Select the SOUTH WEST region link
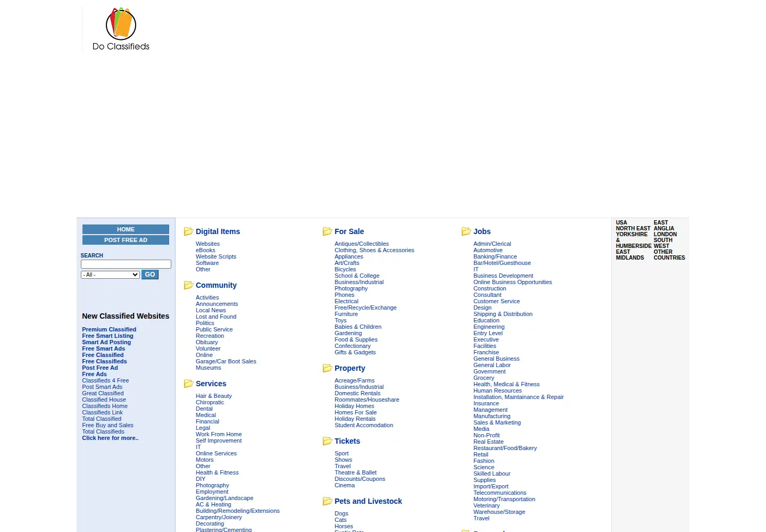Screen dimensions: 766x532 (x=663, y=243)
